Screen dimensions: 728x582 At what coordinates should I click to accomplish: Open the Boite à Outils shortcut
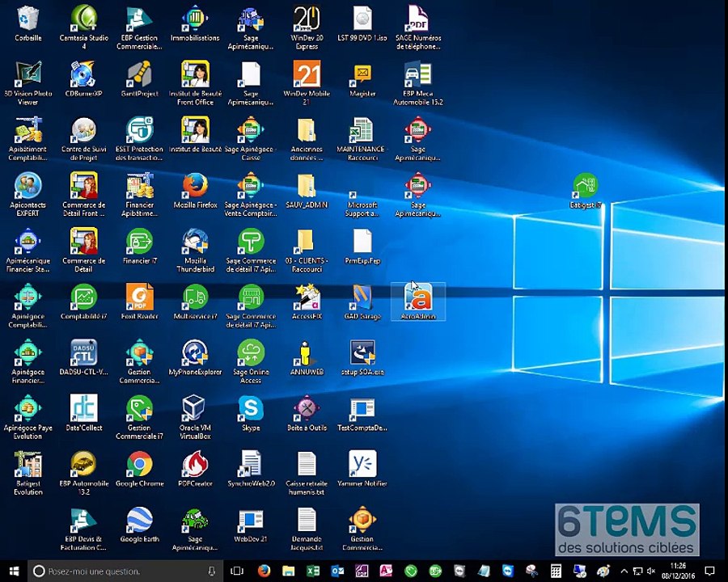tap(307, 413)
